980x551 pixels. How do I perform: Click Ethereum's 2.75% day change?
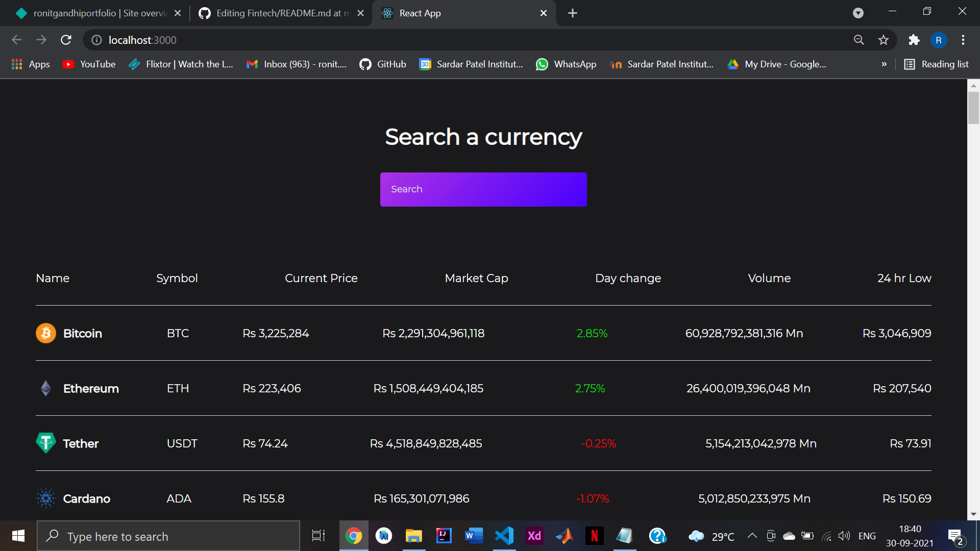(x=590, y=388)
